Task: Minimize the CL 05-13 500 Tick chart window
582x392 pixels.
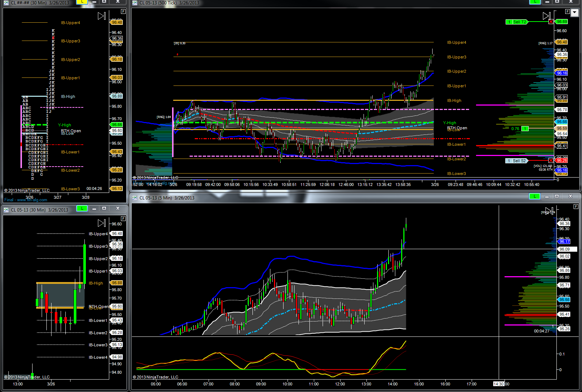Action: coord(547,2)
